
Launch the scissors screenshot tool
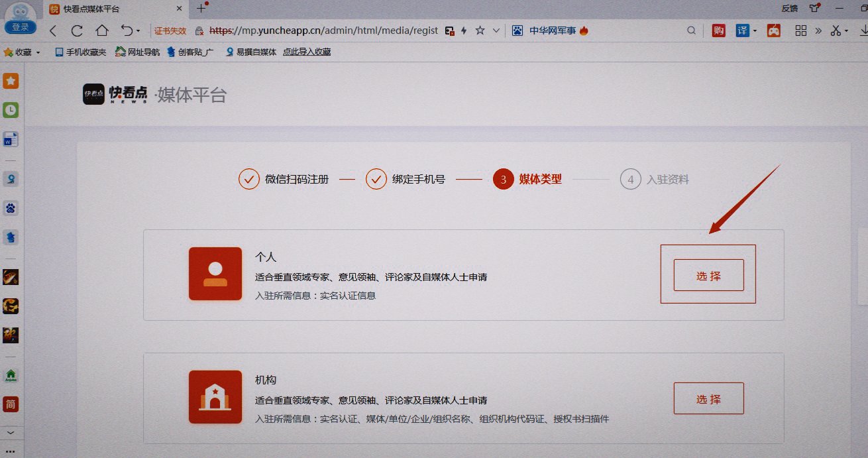click(x=836, y=30)
